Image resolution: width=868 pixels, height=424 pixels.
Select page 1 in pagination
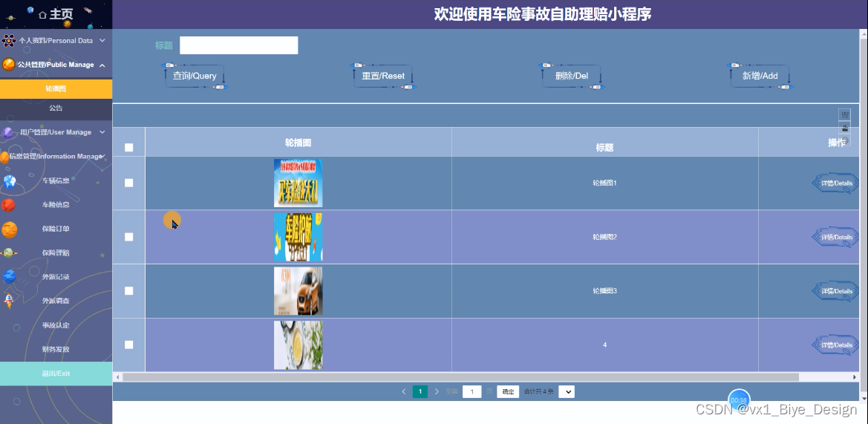(x=420, y=391)
